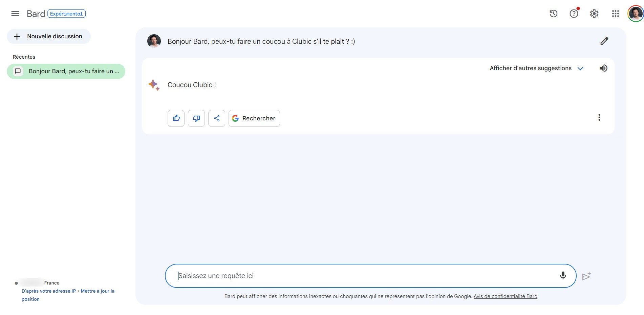The width and height of the screenshot is (644, 315).
Task: Click the Bard sparkle response icon
Action: (154, 85)
